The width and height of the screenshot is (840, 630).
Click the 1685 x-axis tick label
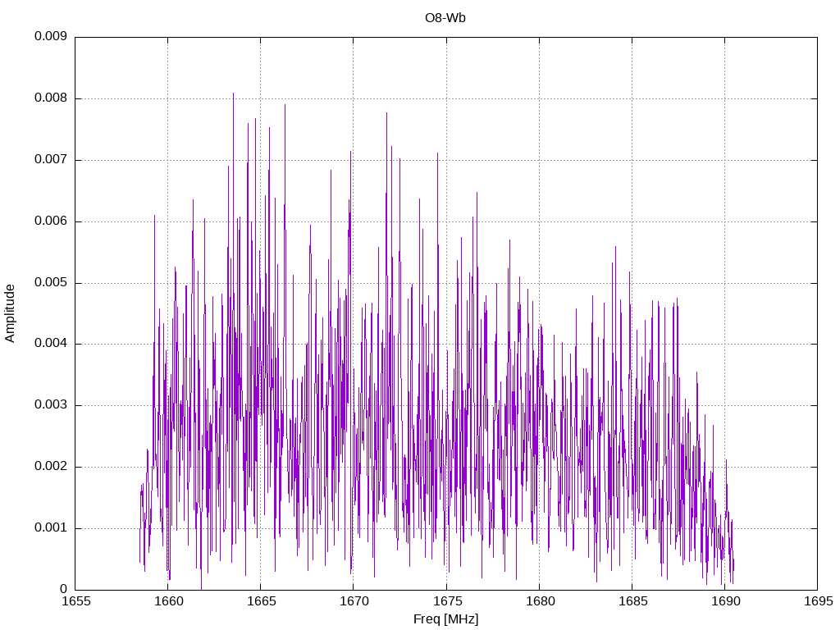click(632, 601)
